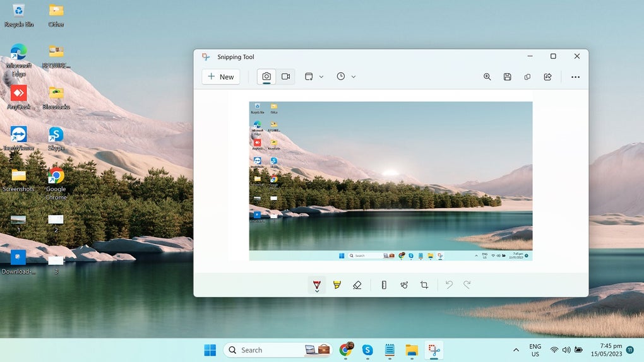The width and height of the screenshot is (644, 362).
Task: Open Skype from the taskbar
Action: click(x=367, y=350)
